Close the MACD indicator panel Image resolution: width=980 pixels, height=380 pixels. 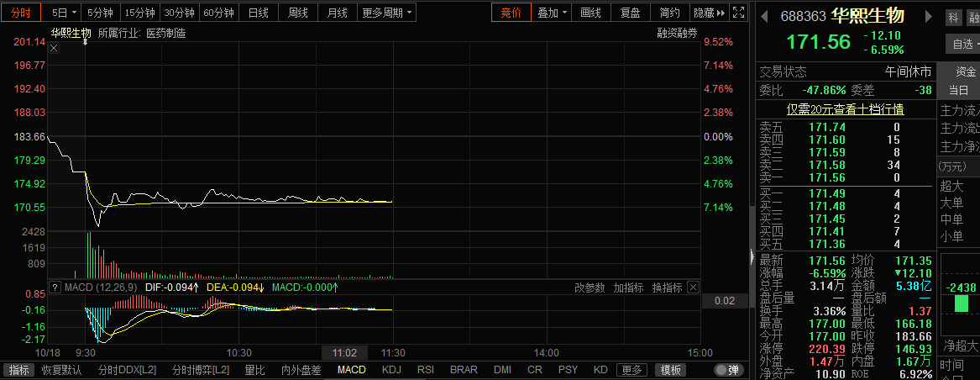click(x=693, y=288)
